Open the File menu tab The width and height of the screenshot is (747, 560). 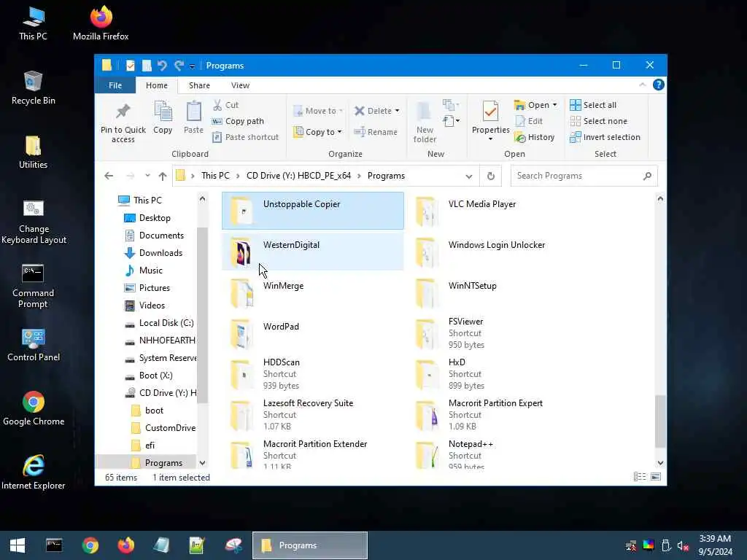coord(115,85)
